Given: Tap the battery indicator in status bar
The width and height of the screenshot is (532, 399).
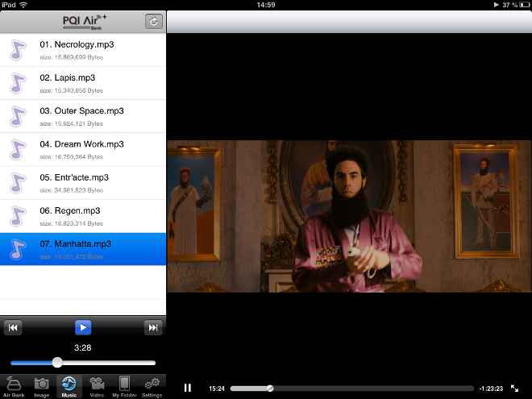Looking at the screenshot, I should [x=524, y=5].
